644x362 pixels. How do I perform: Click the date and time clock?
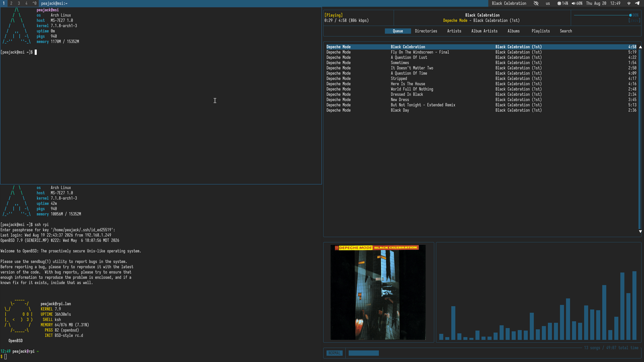pyautogui.click(x=603, y=4)
